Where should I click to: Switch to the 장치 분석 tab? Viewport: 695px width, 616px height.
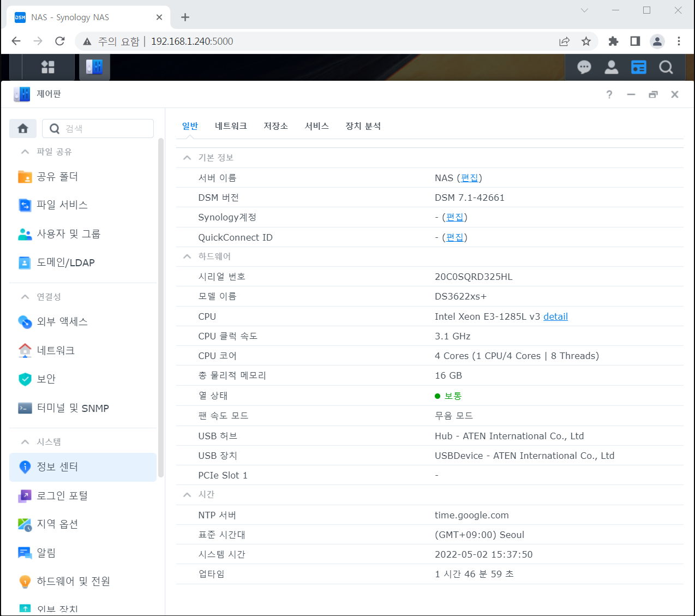pyautogui.click(x=363, y=126)
